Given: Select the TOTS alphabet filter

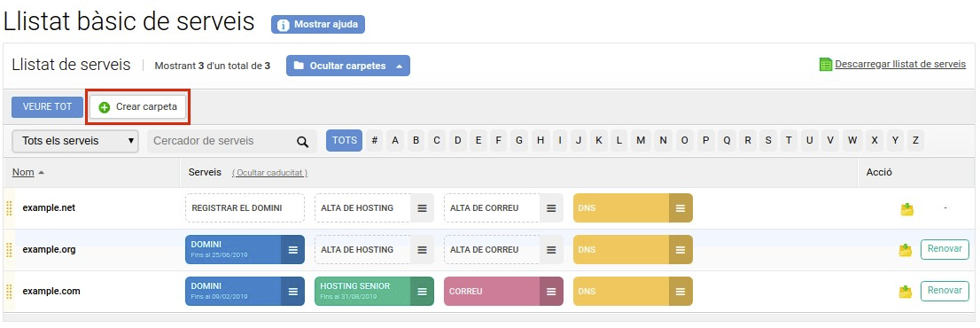Looking at the screenshot, I should 345,141.
